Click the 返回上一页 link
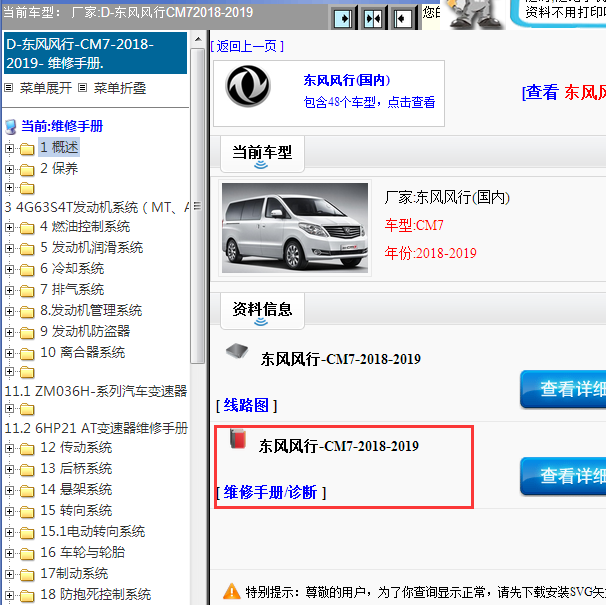Image resolution: width=606 pixels, height=605 pixels. coord(247,46)
